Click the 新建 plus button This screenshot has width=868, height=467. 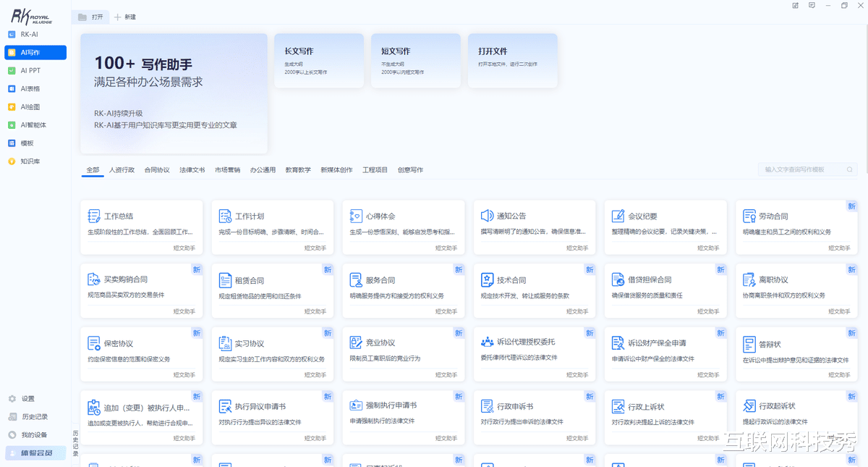click(x=125, y=17)
